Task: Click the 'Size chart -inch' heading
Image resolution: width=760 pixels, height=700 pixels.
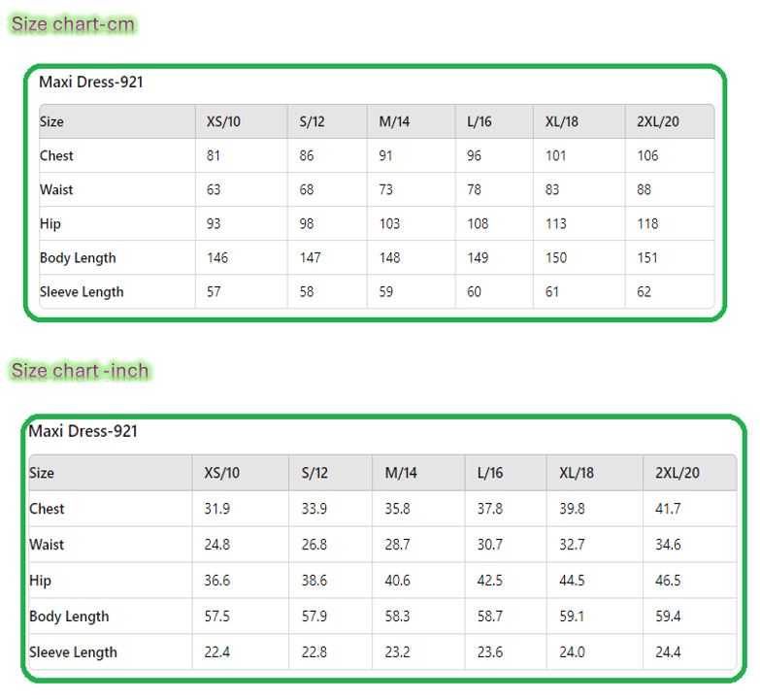Action: coord(80,371)
